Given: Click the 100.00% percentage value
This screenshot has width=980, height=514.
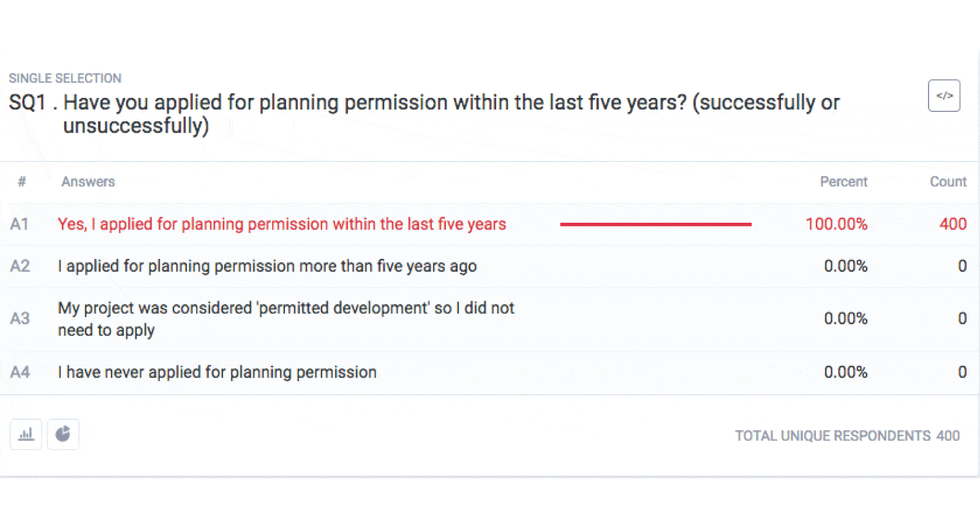Looking at the screenshot, I should 837,224.
